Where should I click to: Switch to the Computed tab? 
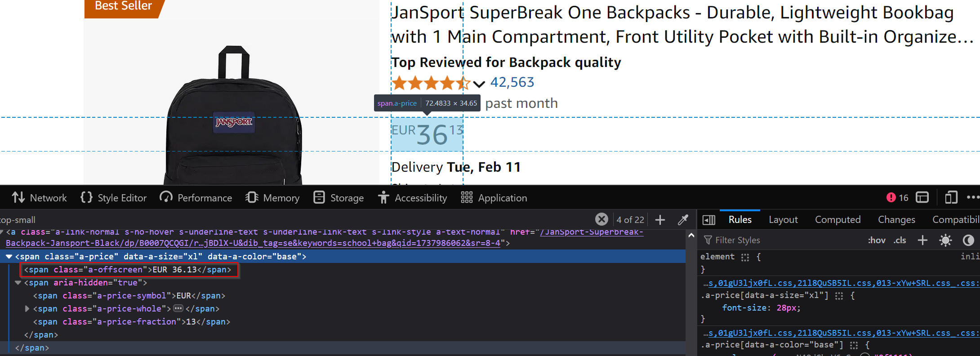coord(837,220)
